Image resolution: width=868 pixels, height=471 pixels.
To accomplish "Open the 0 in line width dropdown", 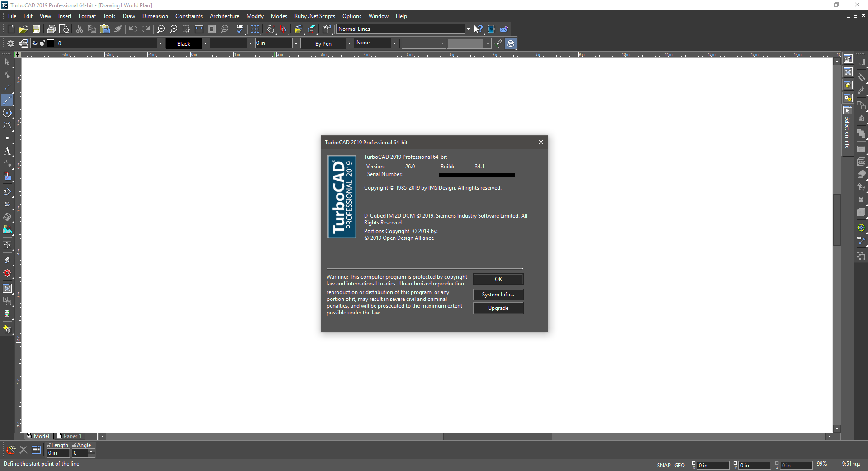I will coord(296,43).
